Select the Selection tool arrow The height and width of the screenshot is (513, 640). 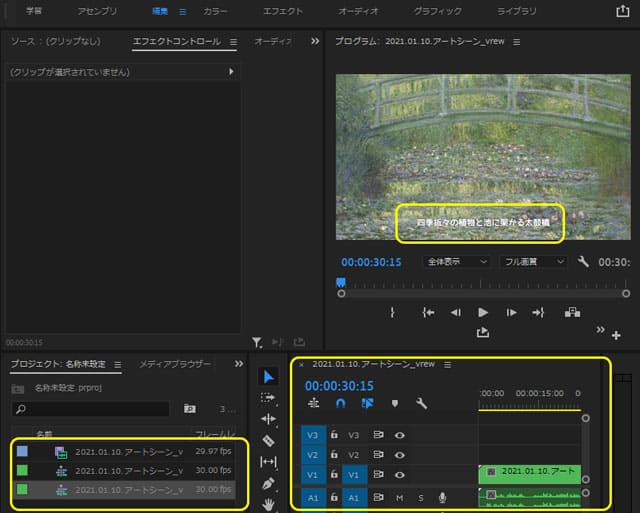coord(268,376)
